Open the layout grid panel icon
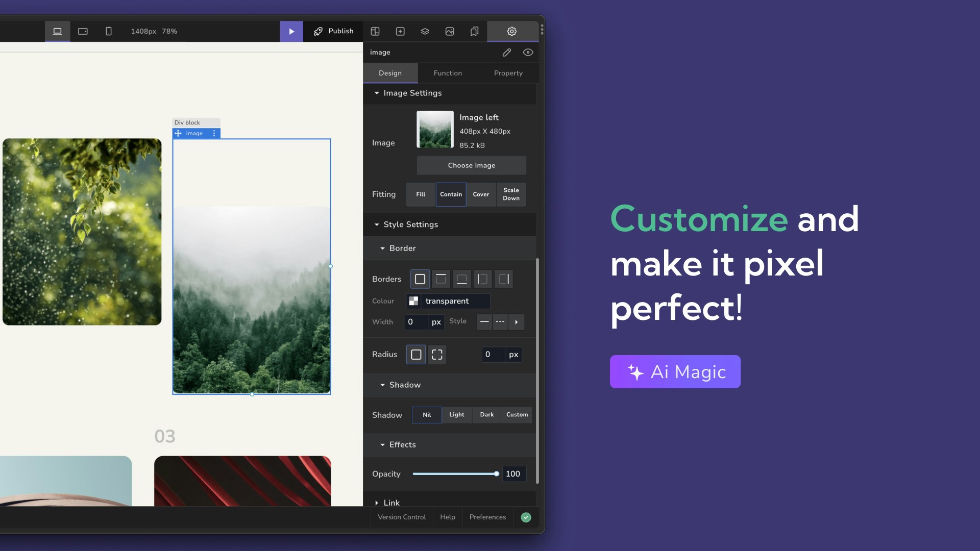Viewport: 980px width, 551px height. [x=375, y=31]
